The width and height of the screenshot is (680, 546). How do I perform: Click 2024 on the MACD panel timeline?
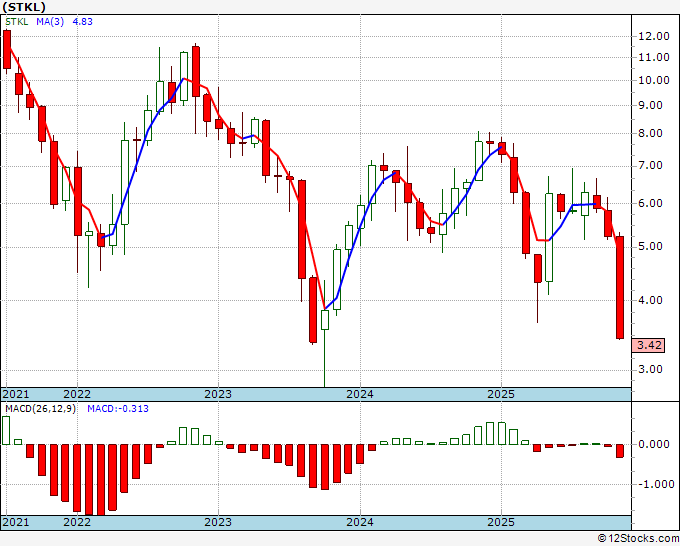tap(360, 522)
